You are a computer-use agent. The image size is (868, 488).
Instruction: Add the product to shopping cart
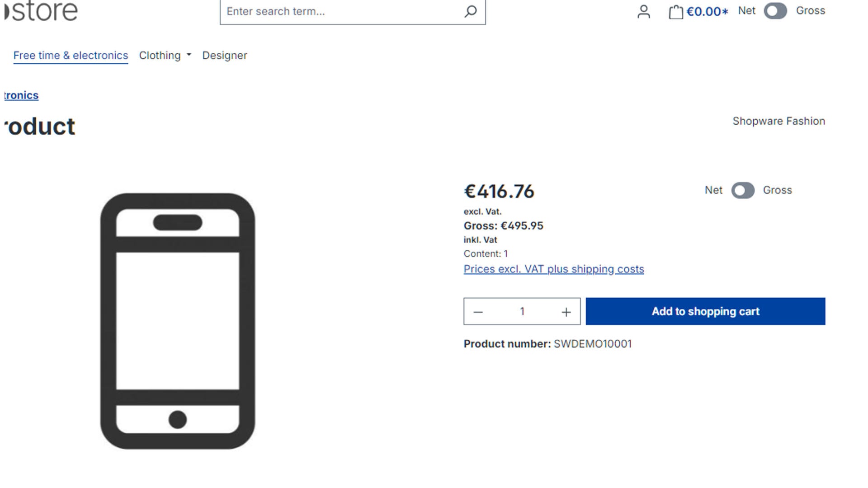[705, 311]
